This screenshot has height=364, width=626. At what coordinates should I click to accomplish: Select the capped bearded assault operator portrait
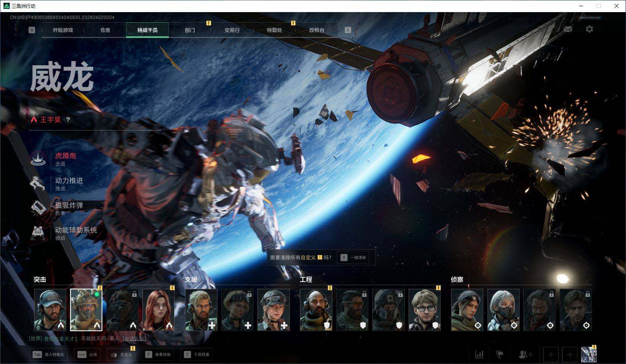tap(50, 310)
